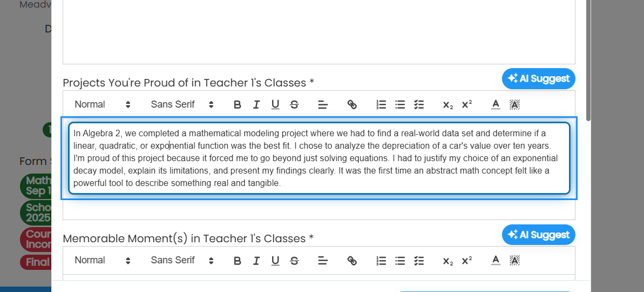Toggle underline in Projects editor toolbar
Screen dimensions: 644x292
coord(275,104)
